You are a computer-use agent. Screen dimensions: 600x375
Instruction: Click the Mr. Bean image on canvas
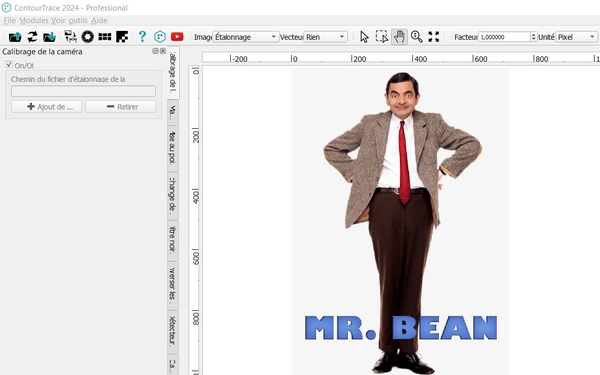(401, 221)
